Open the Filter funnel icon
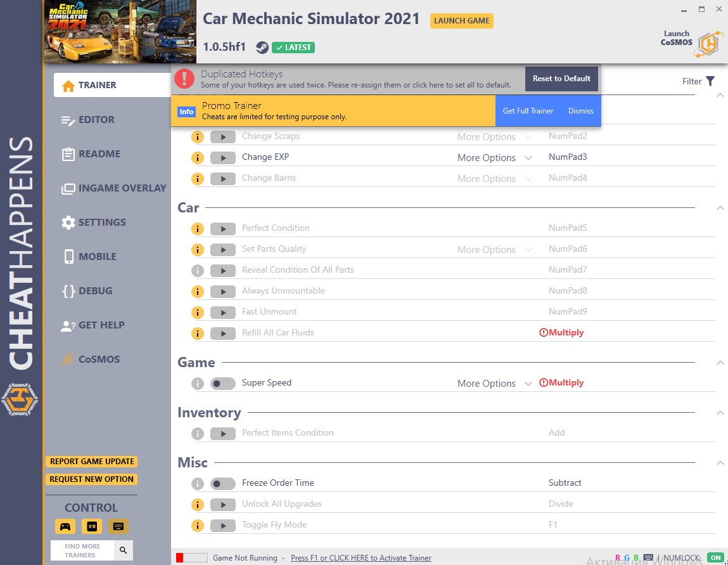The height and width of the screenshot is (565, 728). click(x=710, y=81)
